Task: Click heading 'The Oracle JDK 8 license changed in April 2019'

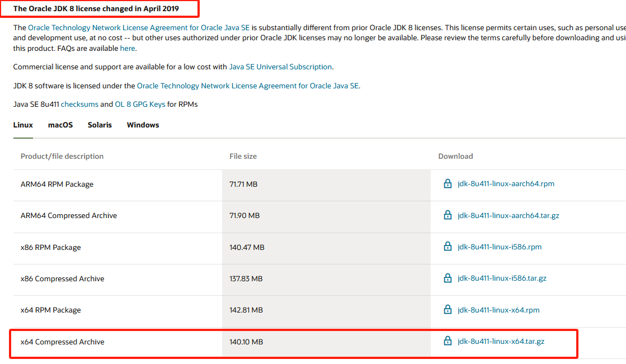Action: tap(96, 9)
